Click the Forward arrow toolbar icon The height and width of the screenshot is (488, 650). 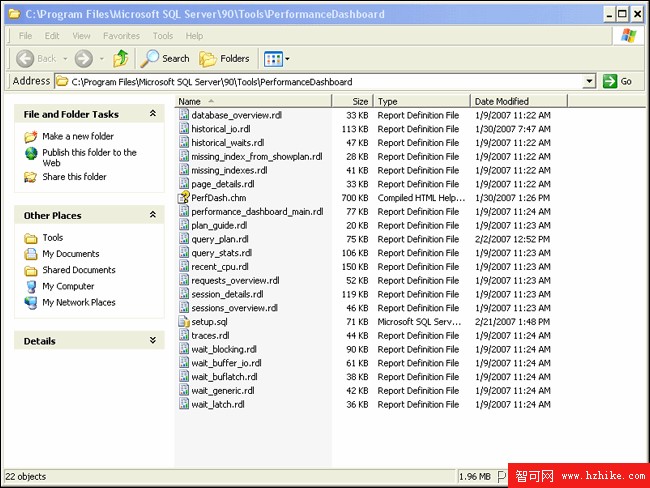(83, 58)
